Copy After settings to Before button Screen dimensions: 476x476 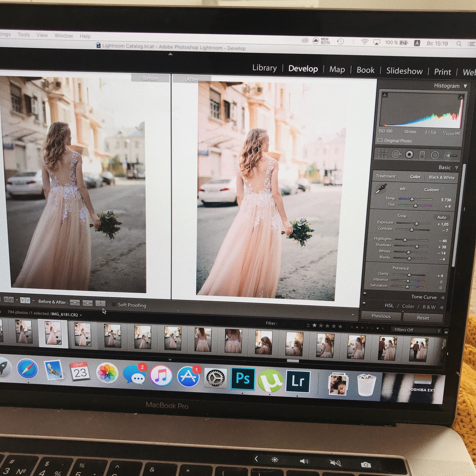87,303
